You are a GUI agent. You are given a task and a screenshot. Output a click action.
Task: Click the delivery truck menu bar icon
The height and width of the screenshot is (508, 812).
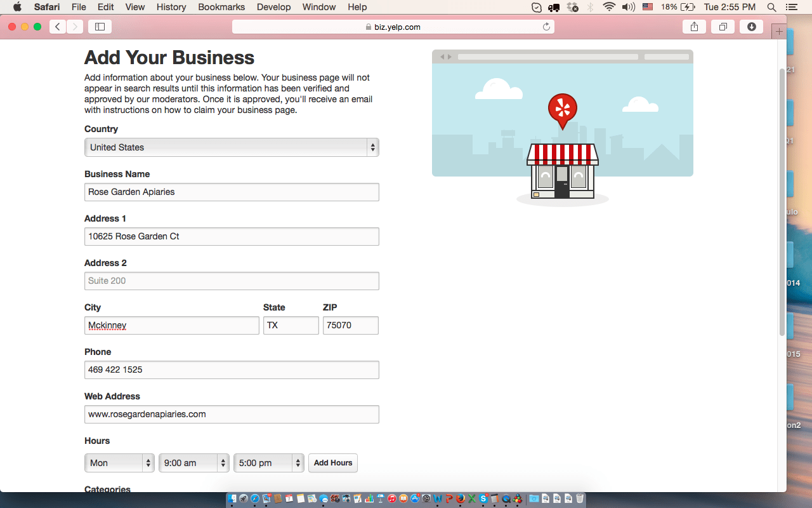[x=554, y=7]
